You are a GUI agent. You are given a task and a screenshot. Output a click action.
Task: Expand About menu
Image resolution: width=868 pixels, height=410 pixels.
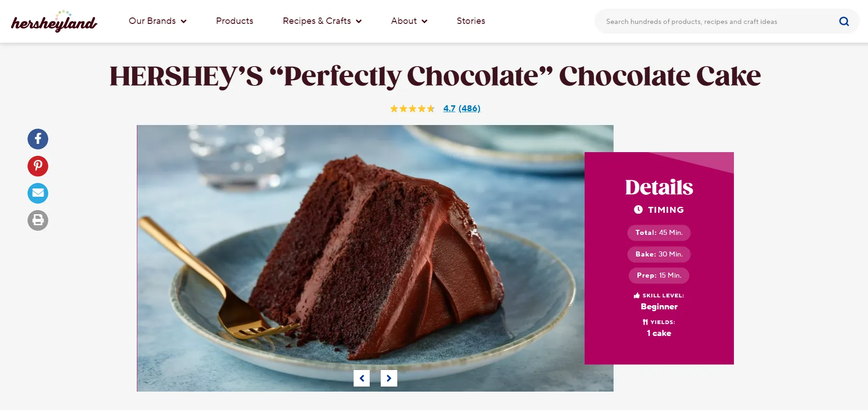[x=409, y=21]
